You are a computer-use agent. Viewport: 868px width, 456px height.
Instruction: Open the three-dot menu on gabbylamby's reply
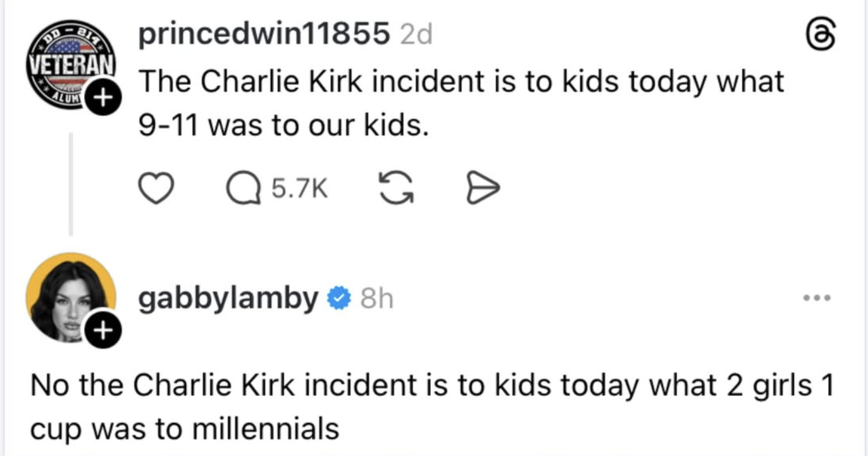pyautogui.click(x=817, y=297)
